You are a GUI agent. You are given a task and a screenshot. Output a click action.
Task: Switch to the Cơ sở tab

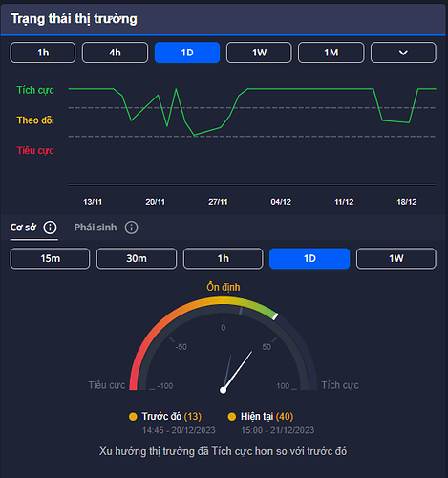click(x=23, y=228)
